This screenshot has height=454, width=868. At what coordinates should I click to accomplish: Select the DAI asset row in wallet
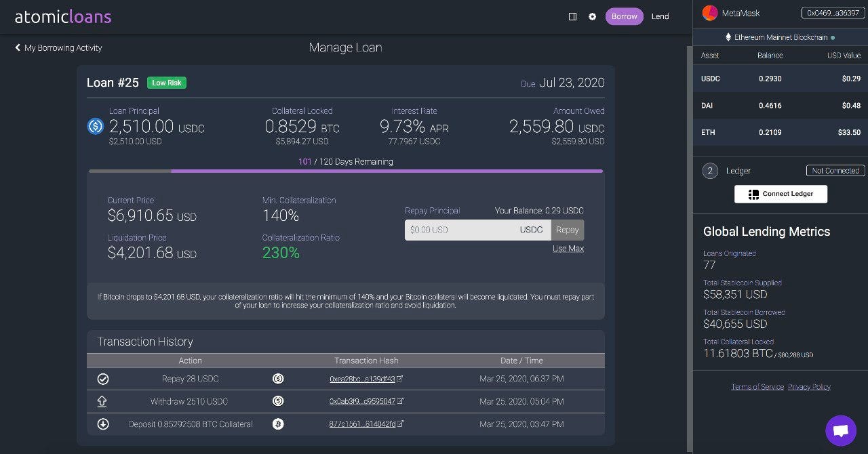(x=781, y=106)
